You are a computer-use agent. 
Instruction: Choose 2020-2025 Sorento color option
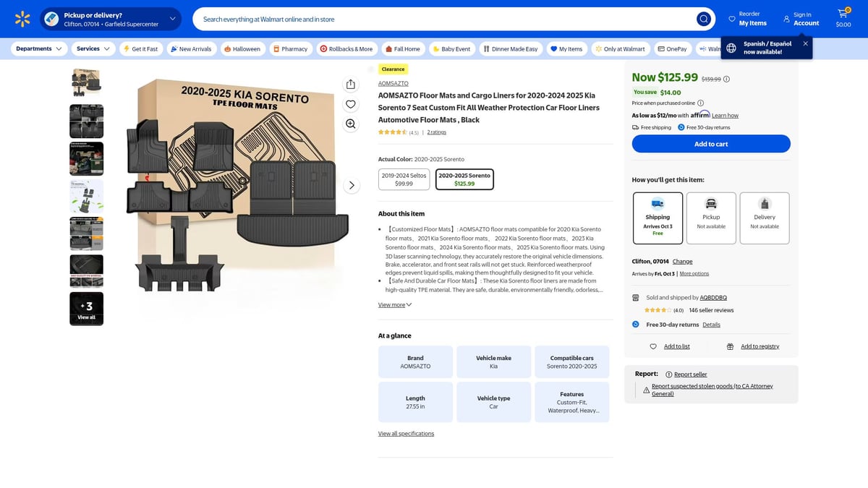click(464, 179)
